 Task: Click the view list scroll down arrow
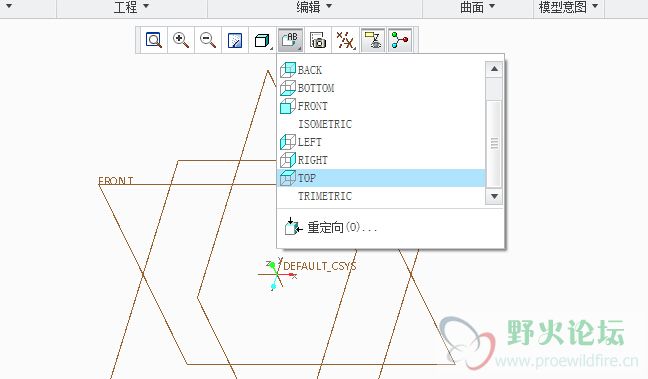494,196
